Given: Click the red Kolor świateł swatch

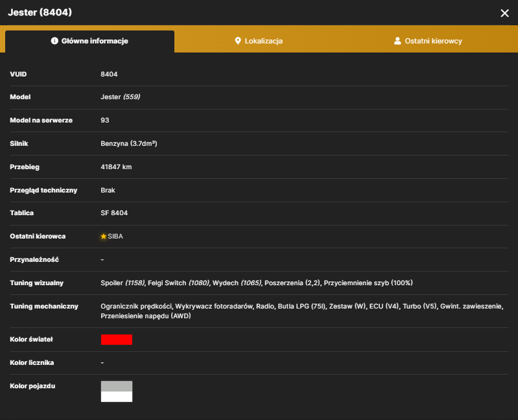Looking at the screenshot, I should point(117,340).
